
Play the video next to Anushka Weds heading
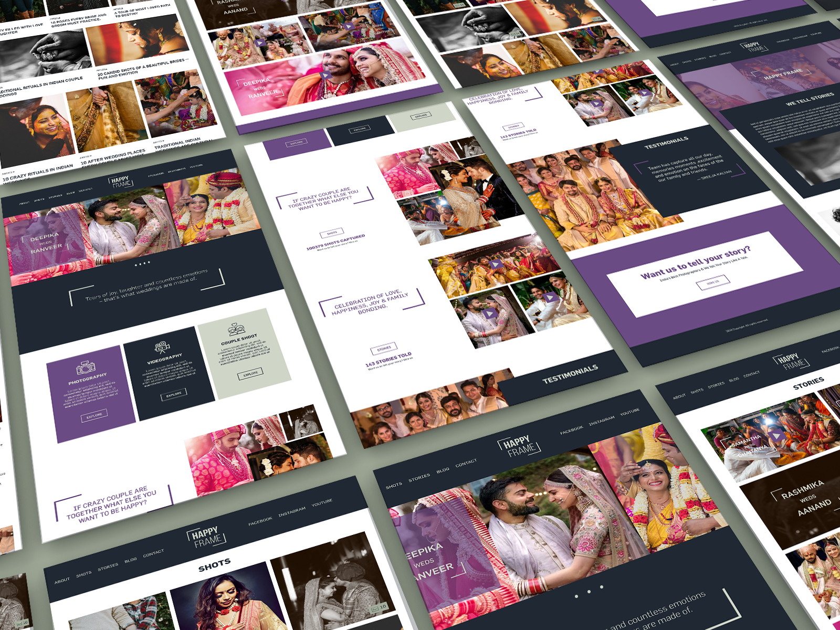(x=259, y=43)
